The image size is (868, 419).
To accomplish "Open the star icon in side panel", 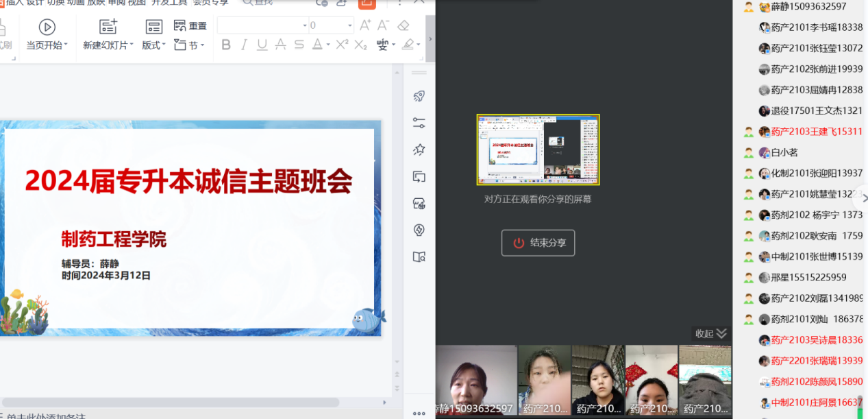I will tap(419, 149).
